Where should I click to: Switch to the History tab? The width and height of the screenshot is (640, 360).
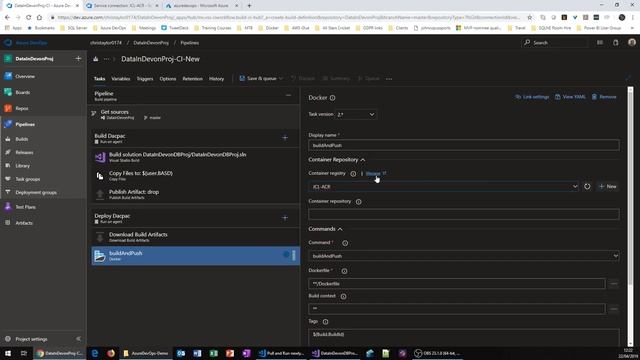[x=216, y=79]
